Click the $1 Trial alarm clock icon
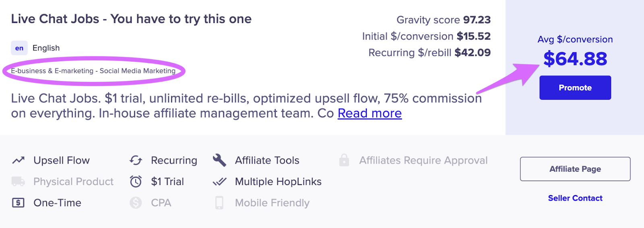 pyautogui.click(x=136, y=181)
